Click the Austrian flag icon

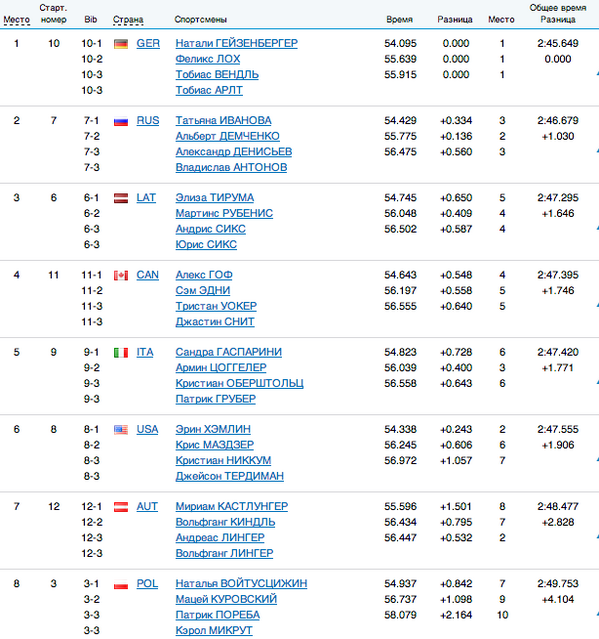[121, 507]
